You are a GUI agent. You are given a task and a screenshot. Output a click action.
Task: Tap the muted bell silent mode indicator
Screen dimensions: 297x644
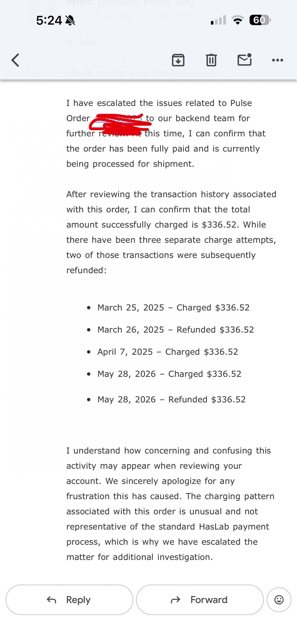[x=70, y=20]
